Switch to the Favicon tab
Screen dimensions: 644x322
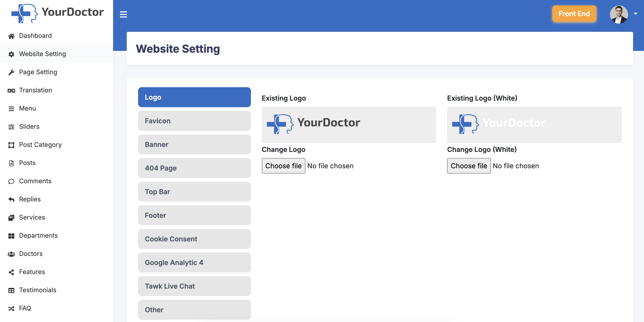(x=194, y=121)
